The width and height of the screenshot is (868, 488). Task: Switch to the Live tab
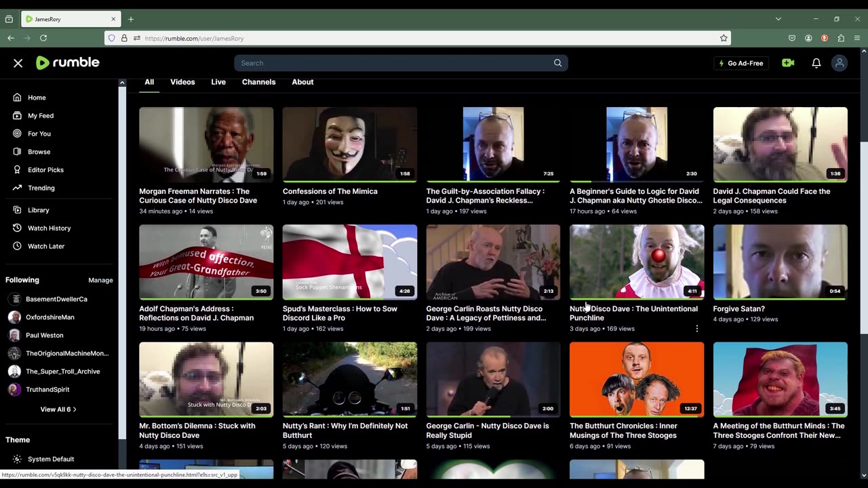[x=218, y=82]
